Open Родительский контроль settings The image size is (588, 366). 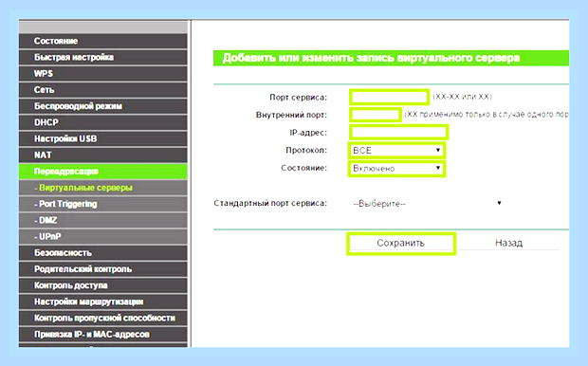[103, 269]
